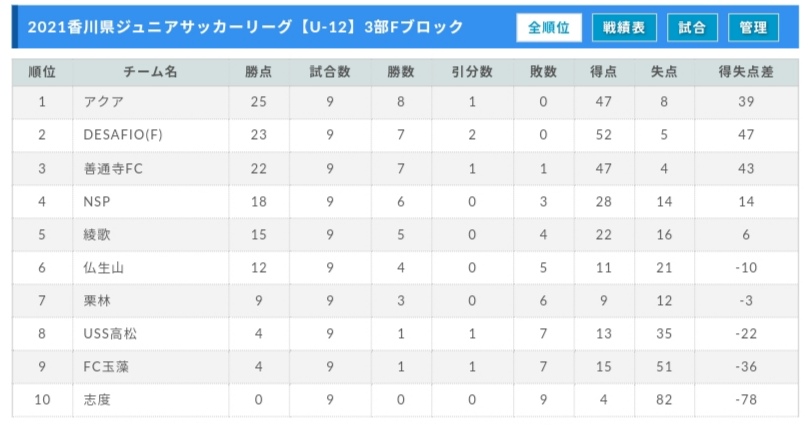Click the 試合数 column header
This screenshot has height=427, width=809.
click(330, 72)
